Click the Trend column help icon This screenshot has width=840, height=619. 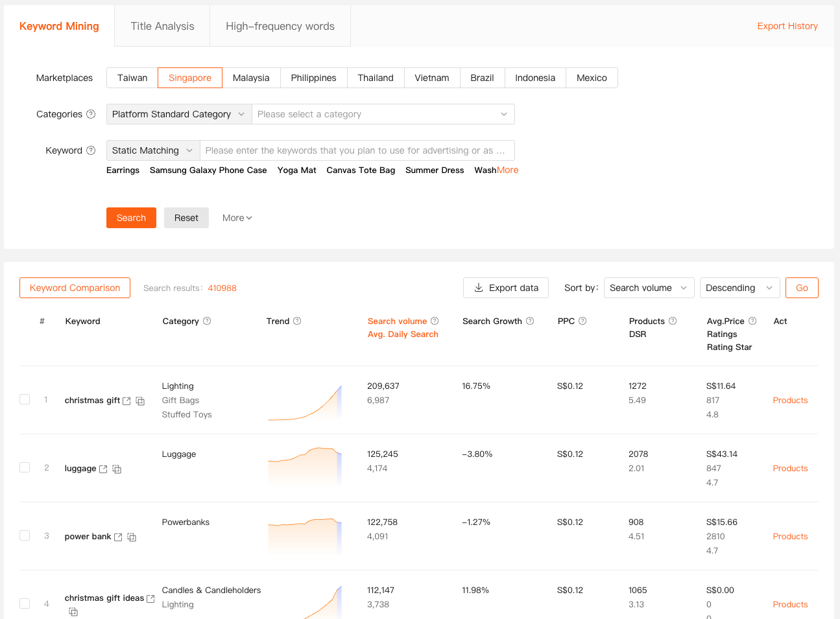[x=297, y=321]
